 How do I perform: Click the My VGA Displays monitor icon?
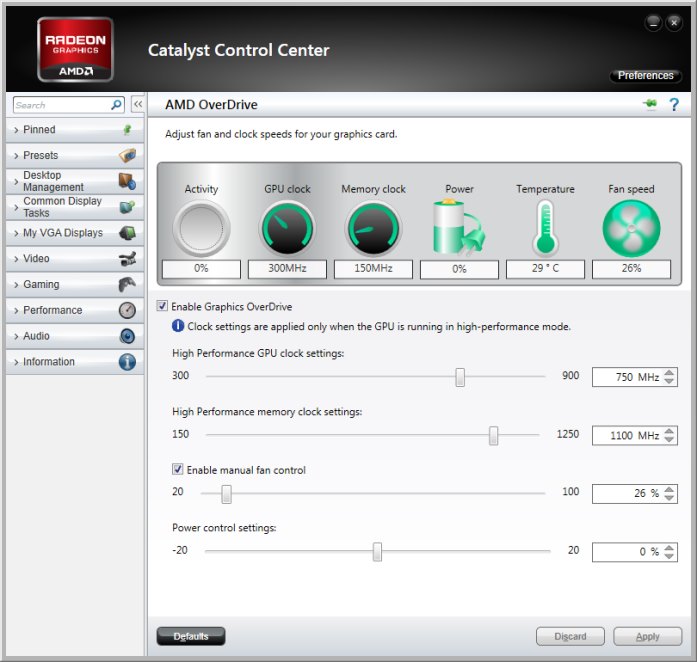tap(128, 233)
